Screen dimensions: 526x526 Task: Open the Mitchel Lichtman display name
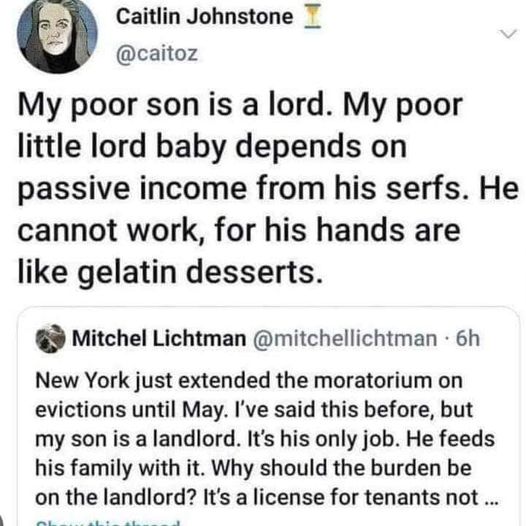tap(159, 338)
